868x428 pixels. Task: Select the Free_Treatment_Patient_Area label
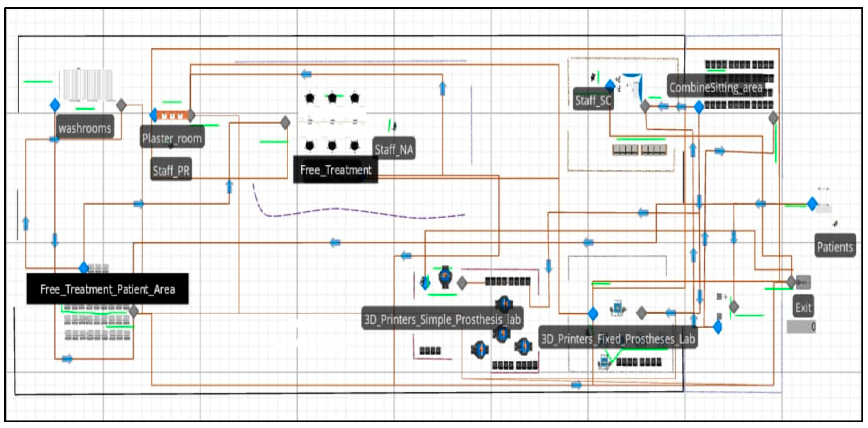[x=107, y=289]
